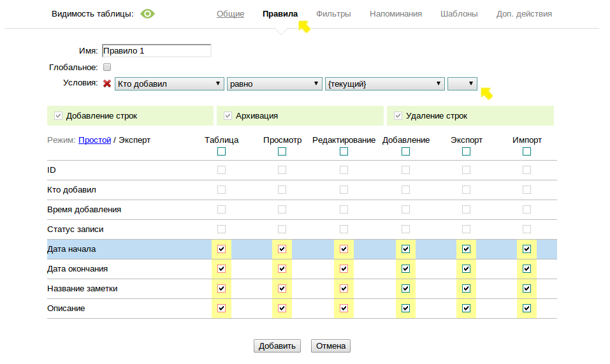
Task: Click the Имя text field
Action: coord(156,51)
